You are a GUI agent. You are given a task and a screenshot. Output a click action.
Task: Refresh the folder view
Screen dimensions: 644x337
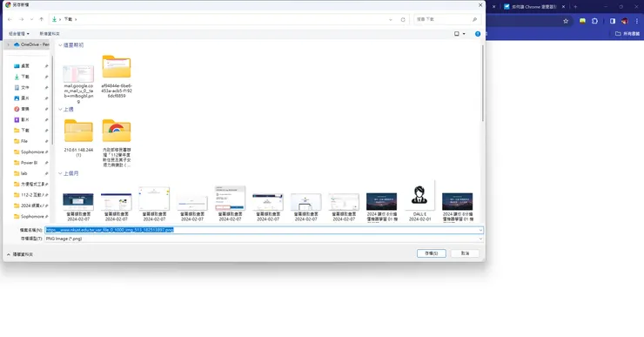coord(403,19)
